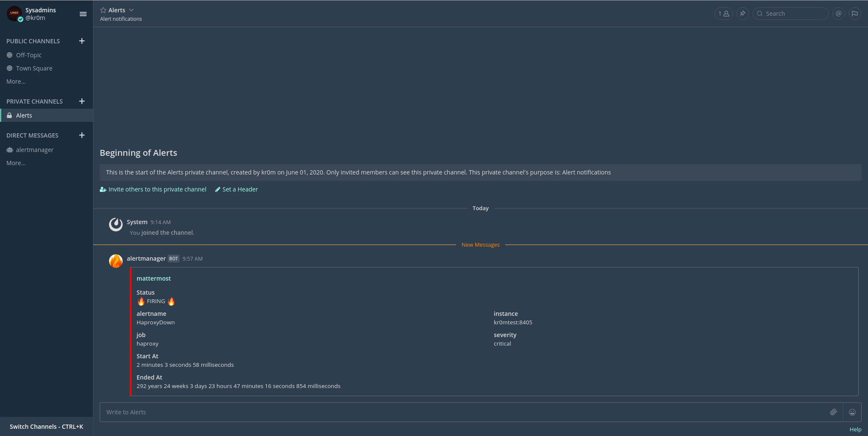Add a new public channel

82,41
